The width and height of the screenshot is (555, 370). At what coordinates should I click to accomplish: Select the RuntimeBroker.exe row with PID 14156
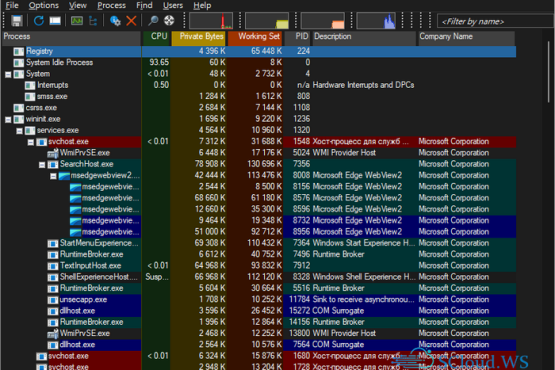[x=258, y=322]
